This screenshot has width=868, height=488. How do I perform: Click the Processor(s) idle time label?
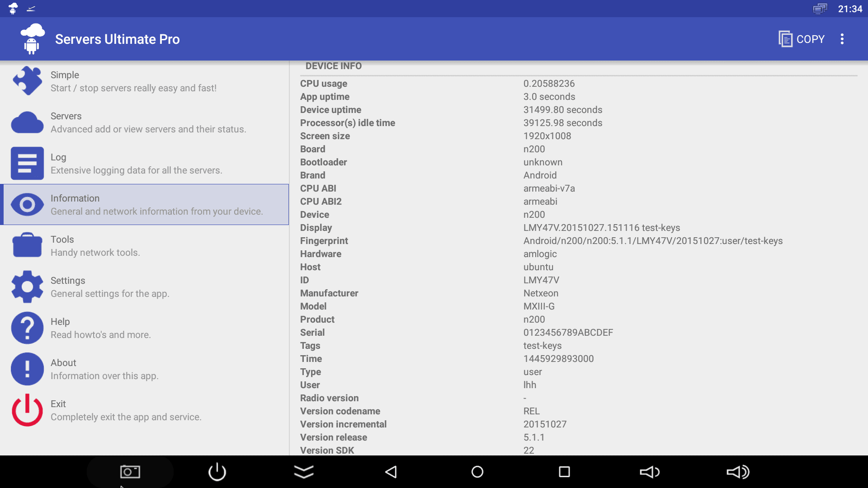pyautogui.click(x=348, y=123)
